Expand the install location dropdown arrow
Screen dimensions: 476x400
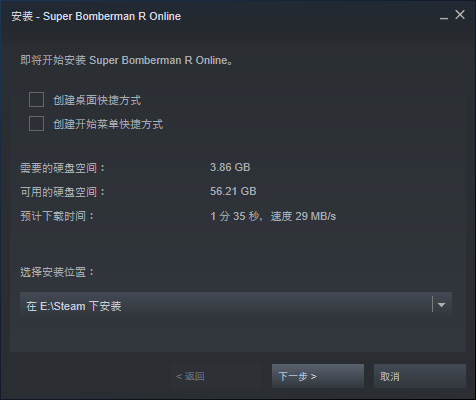(441, 305)
